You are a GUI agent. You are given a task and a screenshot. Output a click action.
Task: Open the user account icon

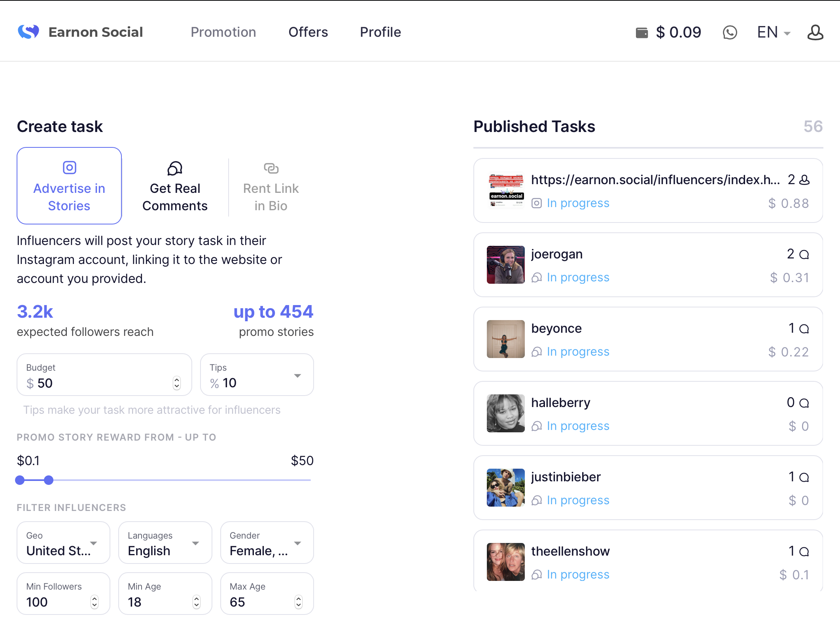815,32
